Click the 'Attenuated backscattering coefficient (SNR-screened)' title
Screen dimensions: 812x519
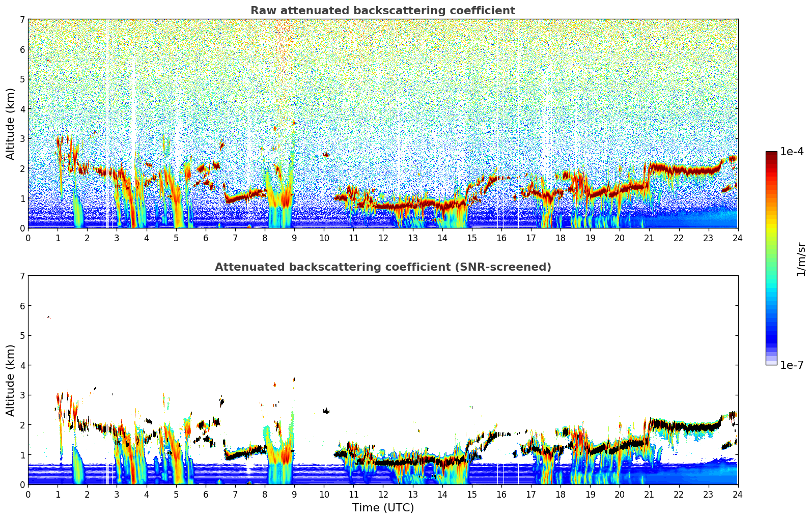pos(382,267)
